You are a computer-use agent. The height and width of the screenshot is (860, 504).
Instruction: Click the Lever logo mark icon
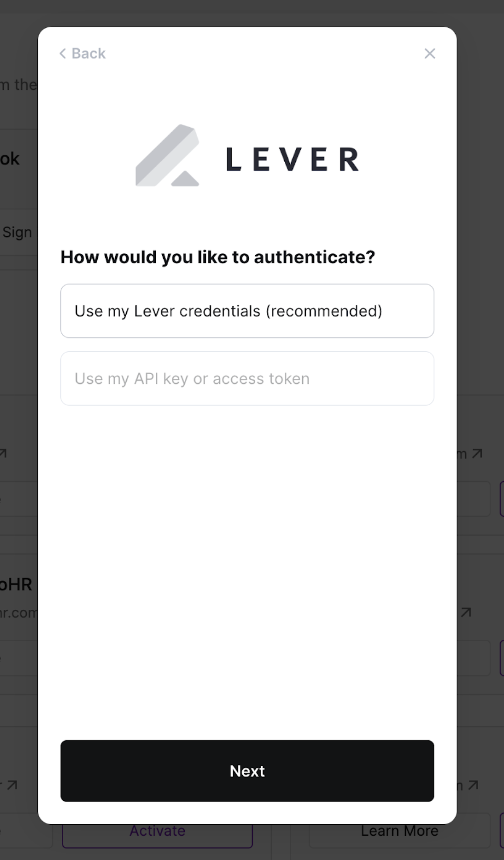(x=167, y=155)
